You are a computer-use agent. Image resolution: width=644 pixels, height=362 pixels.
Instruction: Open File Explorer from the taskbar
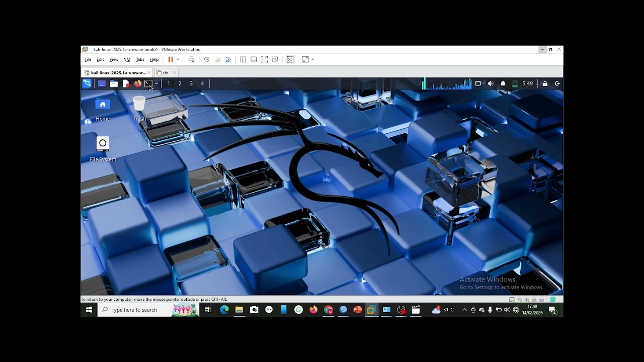239,310
